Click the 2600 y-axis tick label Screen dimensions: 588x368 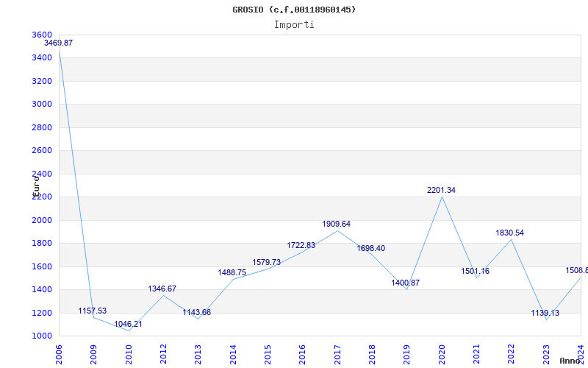pyautogui.click(x=42, y=151)
